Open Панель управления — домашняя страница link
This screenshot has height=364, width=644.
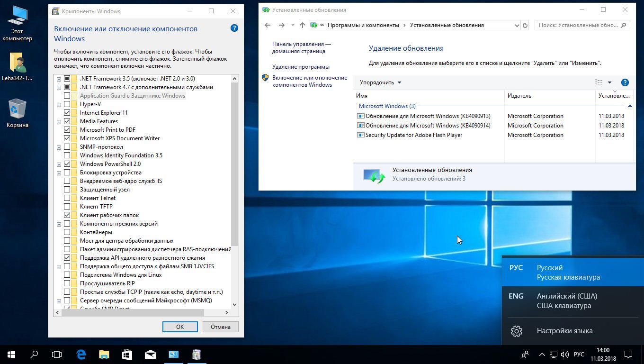click(x=302, y=47)
